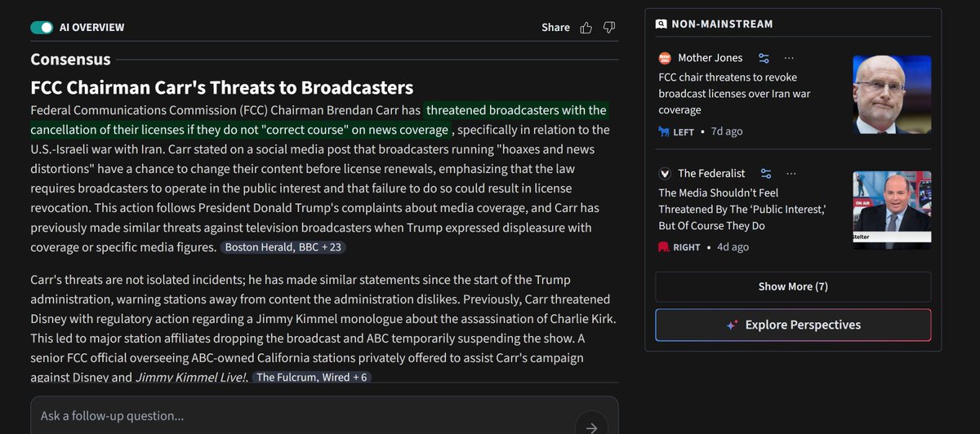Click the Non-Mainstream section icon
Image resolution: width=980 pixels, height=434 pixels.
tap(661, 24)
